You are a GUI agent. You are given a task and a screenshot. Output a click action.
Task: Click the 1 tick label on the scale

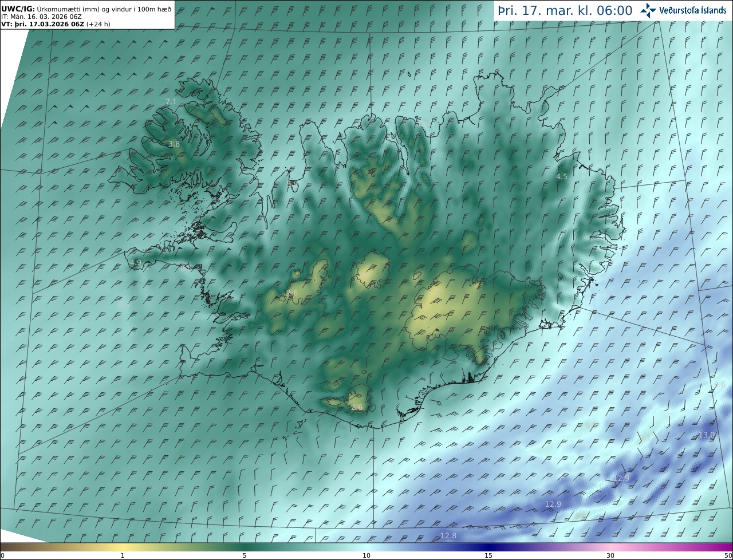[123, 555]
